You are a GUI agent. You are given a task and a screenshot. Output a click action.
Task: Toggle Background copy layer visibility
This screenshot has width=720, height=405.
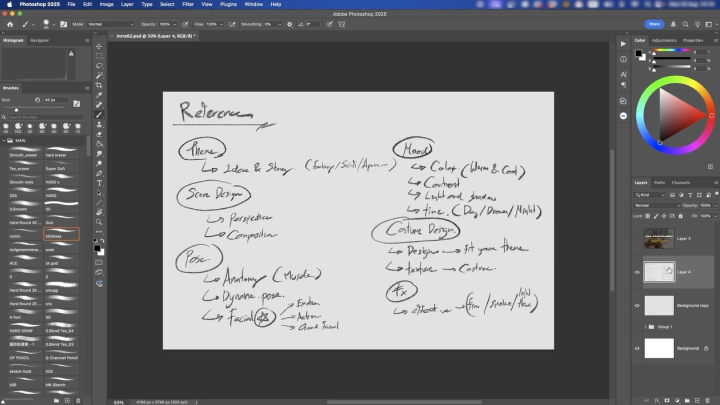(x=637, y=305)
